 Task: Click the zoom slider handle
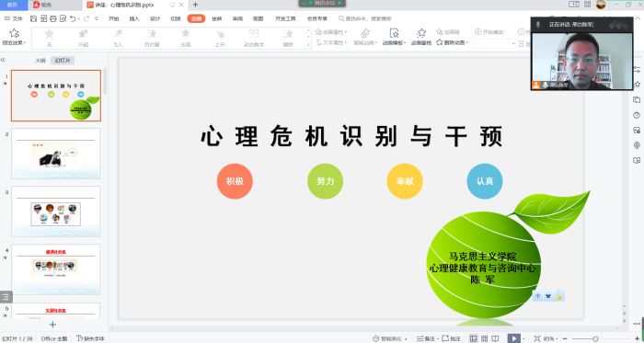pyautogui.click(x=595, y=339)
